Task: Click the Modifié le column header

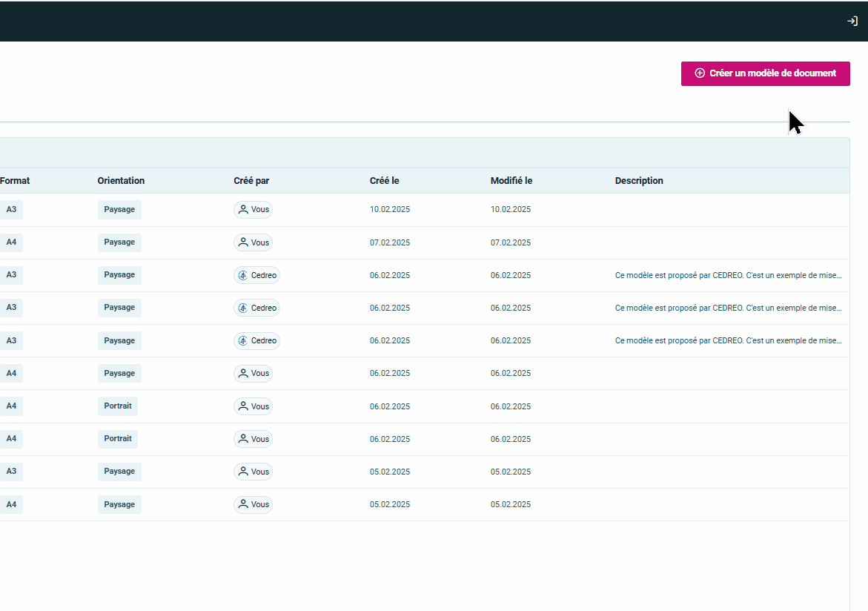Action: [x=511, y=181]
